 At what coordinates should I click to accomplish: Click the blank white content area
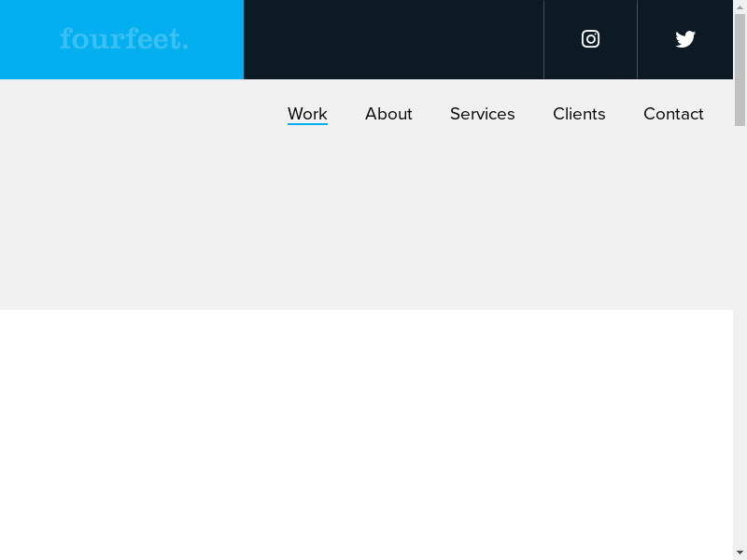[373, 429]
